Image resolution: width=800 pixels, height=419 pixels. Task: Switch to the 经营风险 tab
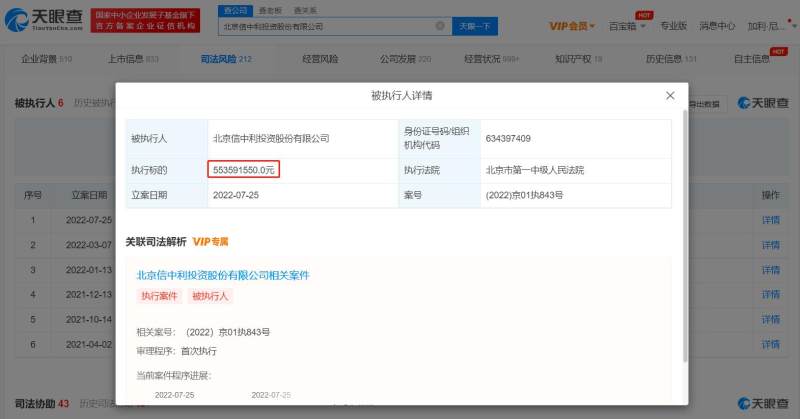click(320, 59)
